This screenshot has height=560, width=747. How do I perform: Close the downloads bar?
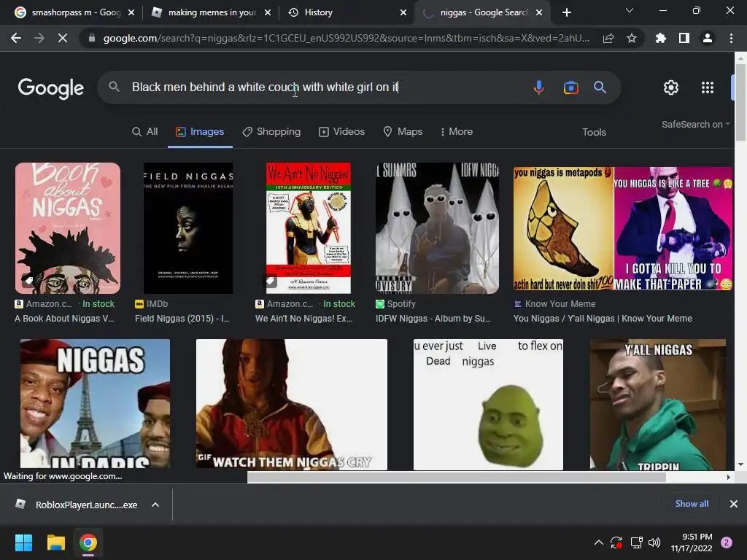734,504
